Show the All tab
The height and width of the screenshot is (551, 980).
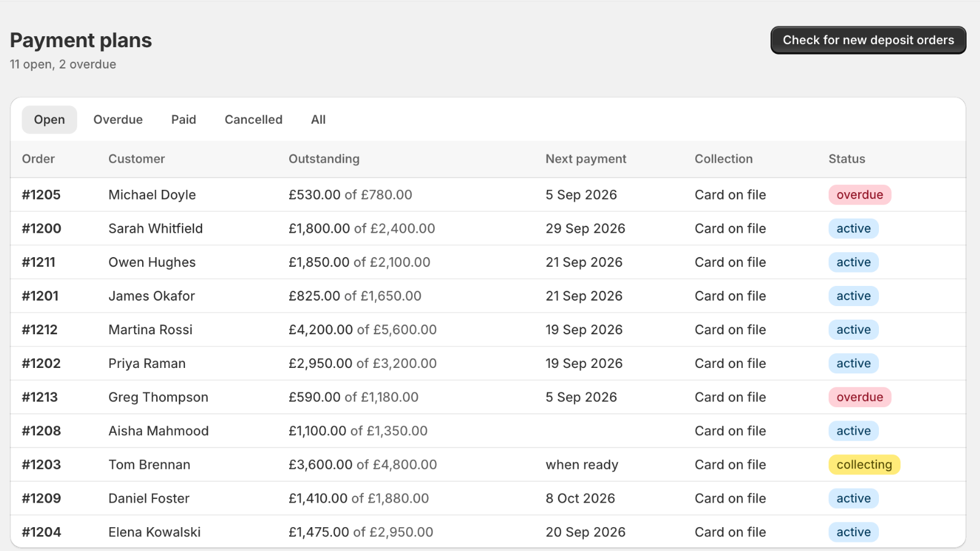[x=318, y=119]
